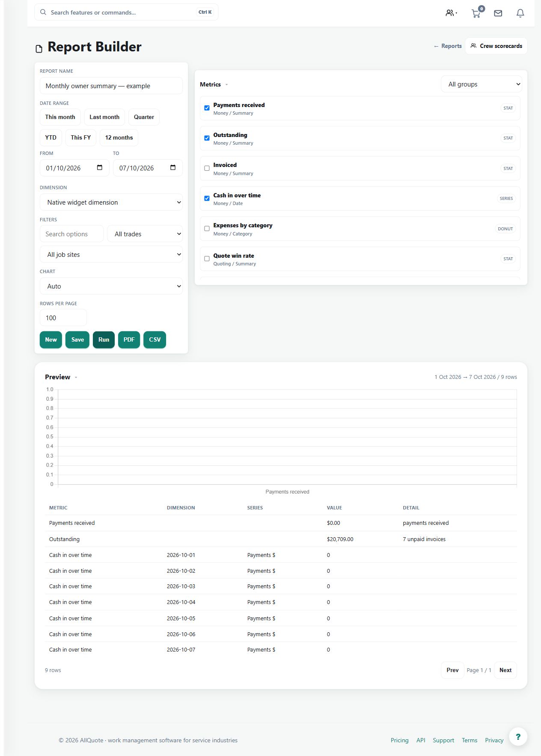
Task: Click the 7 unpaid invoices detail
Action: tap(424, 539)
